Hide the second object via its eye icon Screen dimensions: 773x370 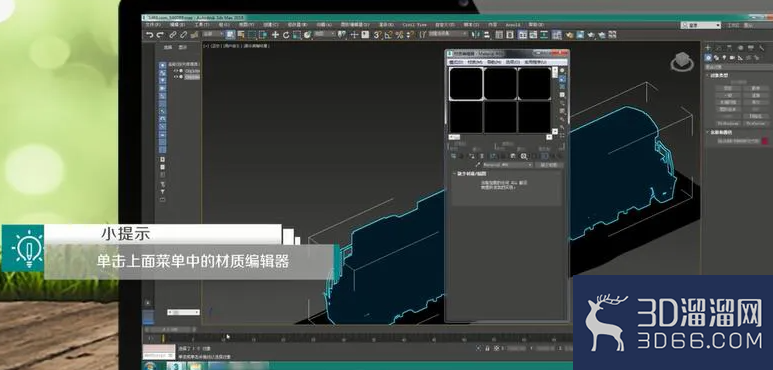176,77
